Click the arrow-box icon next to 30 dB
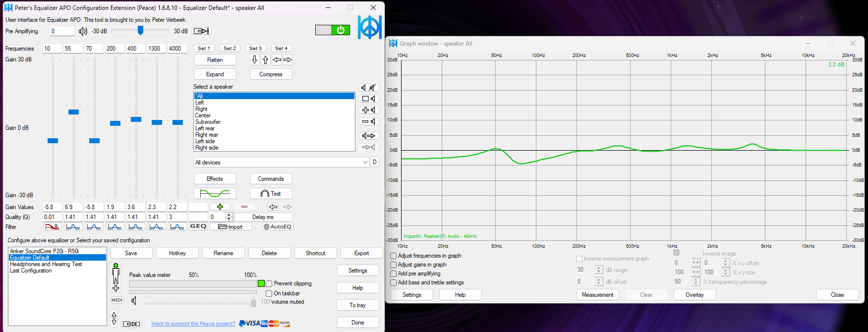Screen dimensions: 868x332 (202, 31)
